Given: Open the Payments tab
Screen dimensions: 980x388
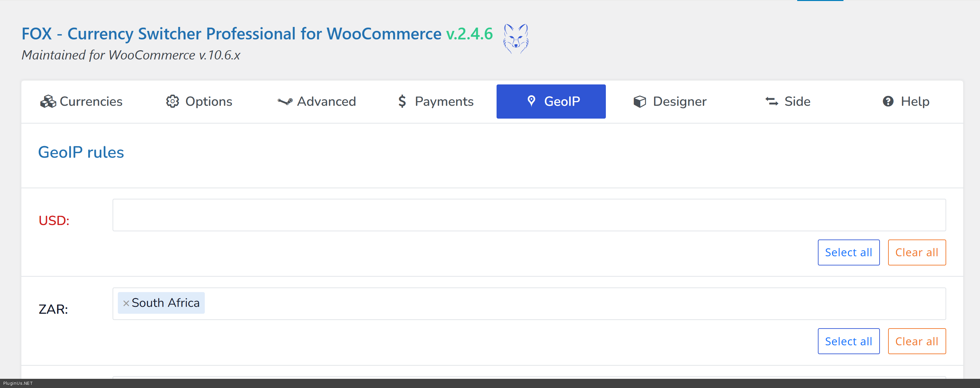Looking at the screenshot, I should pyautogui.click(x=436, y=101).
